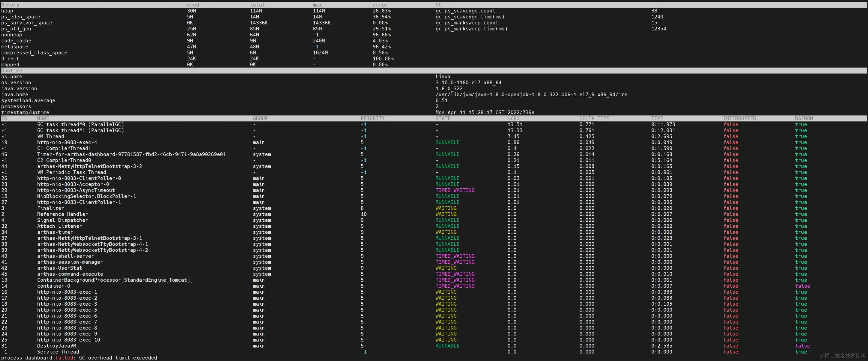
Task: Select the 'Reference Handler' thread
Action: pyautogui.click(x=62, y=214)
